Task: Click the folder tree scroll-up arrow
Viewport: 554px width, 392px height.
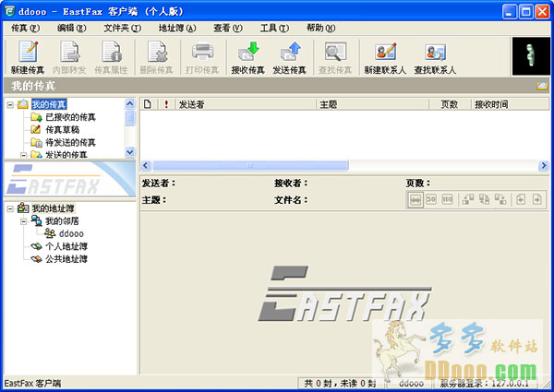Action: (x=130, y=103)
